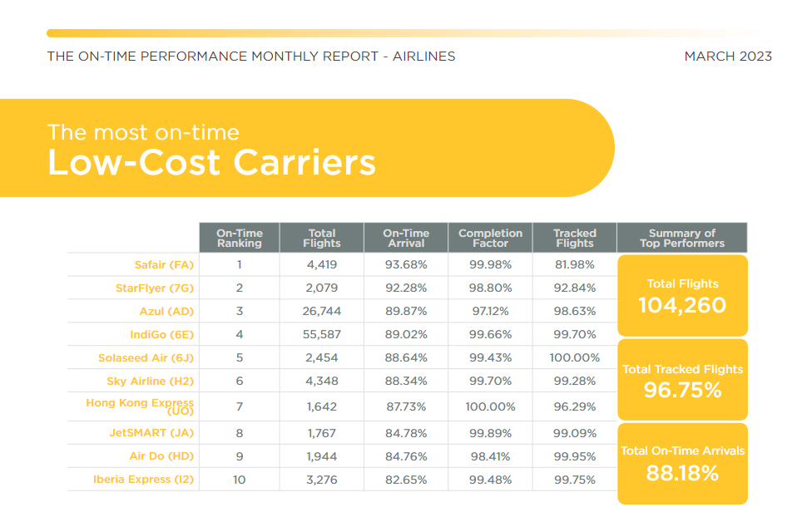Click the Summary of Top Performers header
Screen dimensions: 812x517
tap(682, 238)
